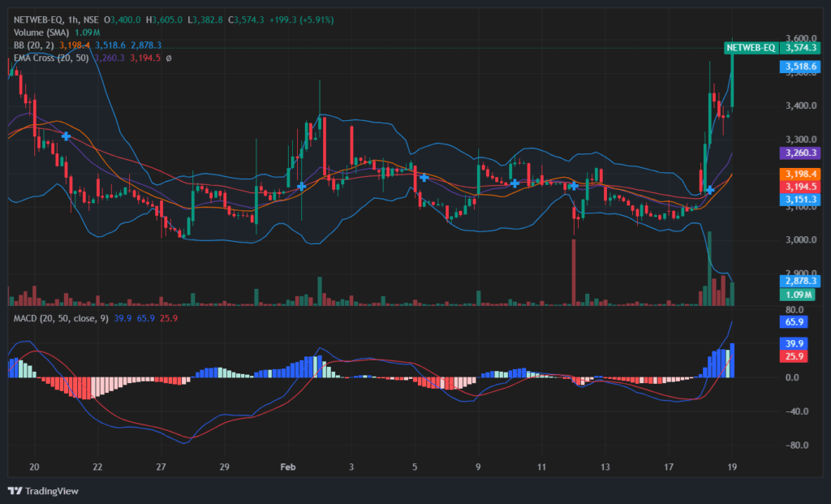
Task: Open the MACD (20, 50, close, 9) legend
Action: (61, 318)
